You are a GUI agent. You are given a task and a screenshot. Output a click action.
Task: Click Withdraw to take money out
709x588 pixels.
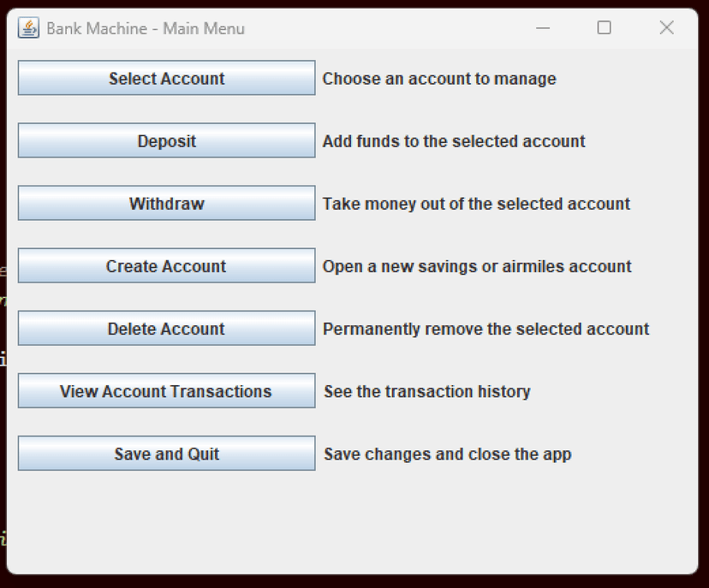(x=166, y=203)
